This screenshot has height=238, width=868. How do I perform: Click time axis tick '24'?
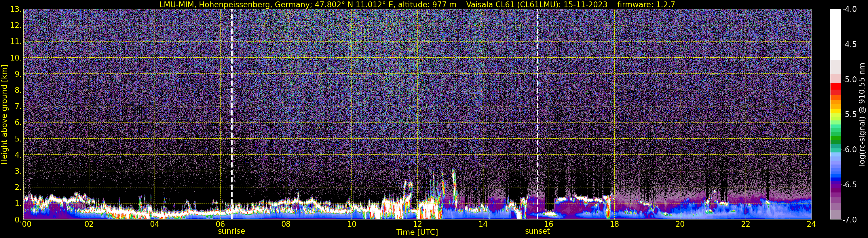point(811,224)
